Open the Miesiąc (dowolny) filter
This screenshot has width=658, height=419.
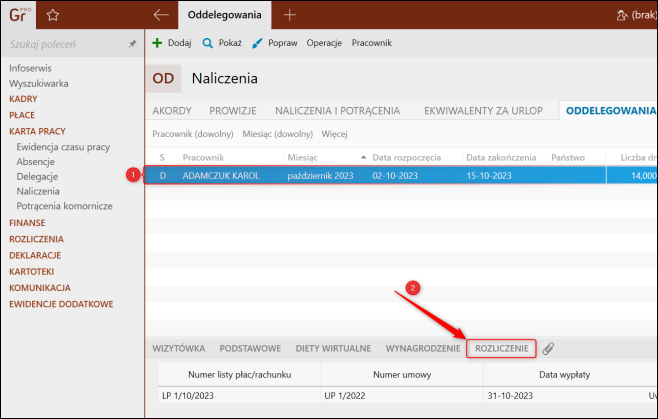(x=278, y=134)
